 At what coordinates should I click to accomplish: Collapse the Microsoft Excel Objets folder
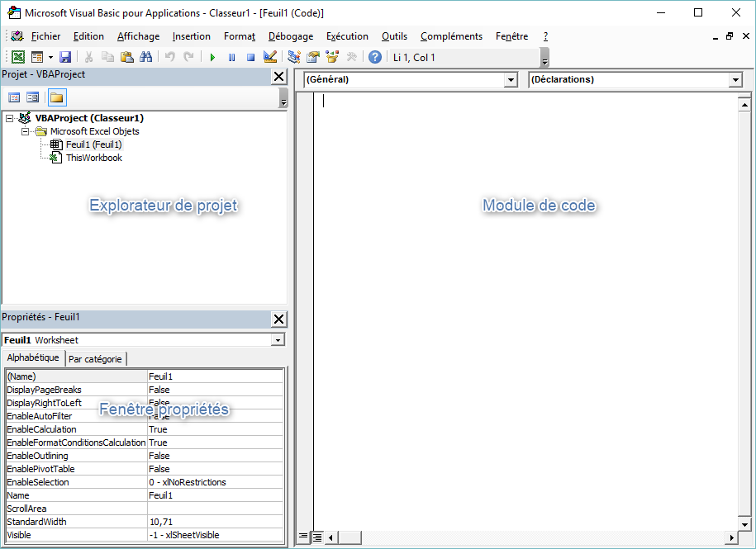coord(25,131)
